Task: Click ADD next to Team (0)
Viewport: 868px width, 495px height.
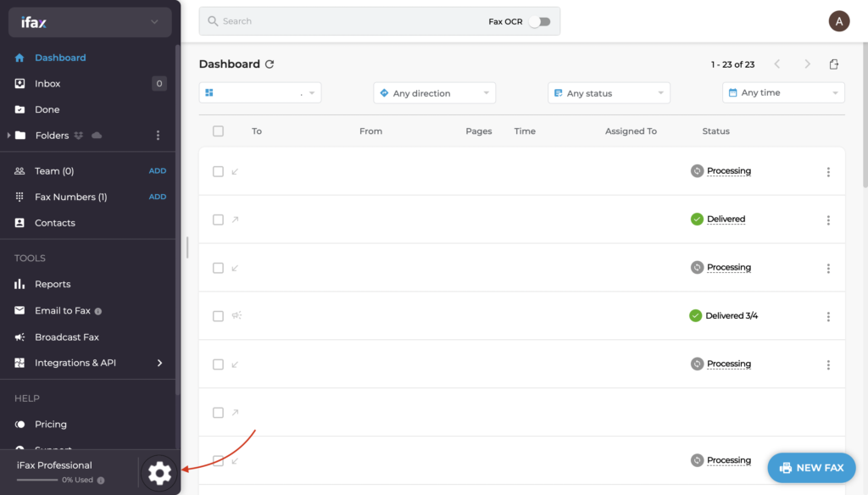Action: pyautogui.click(x=157, y=171)
